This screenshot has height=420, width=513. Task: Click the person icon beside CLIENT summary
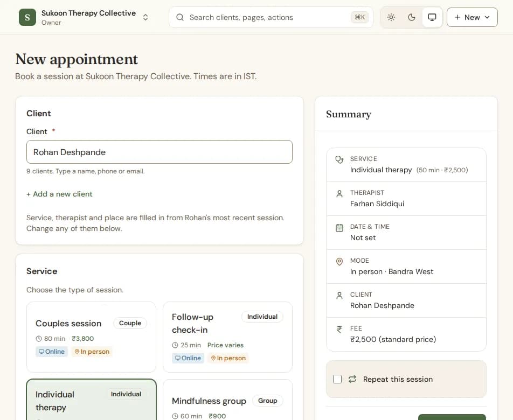point(339,296)
